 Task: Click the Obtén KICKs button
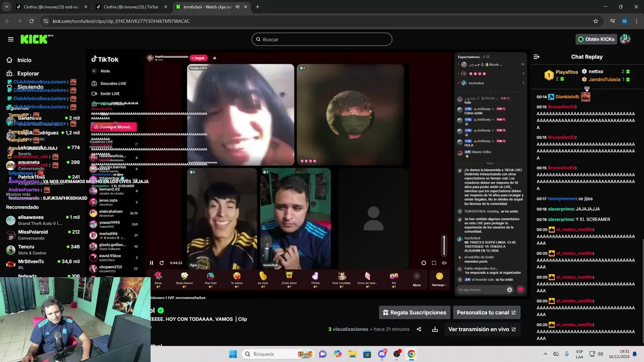pos(596,39)
